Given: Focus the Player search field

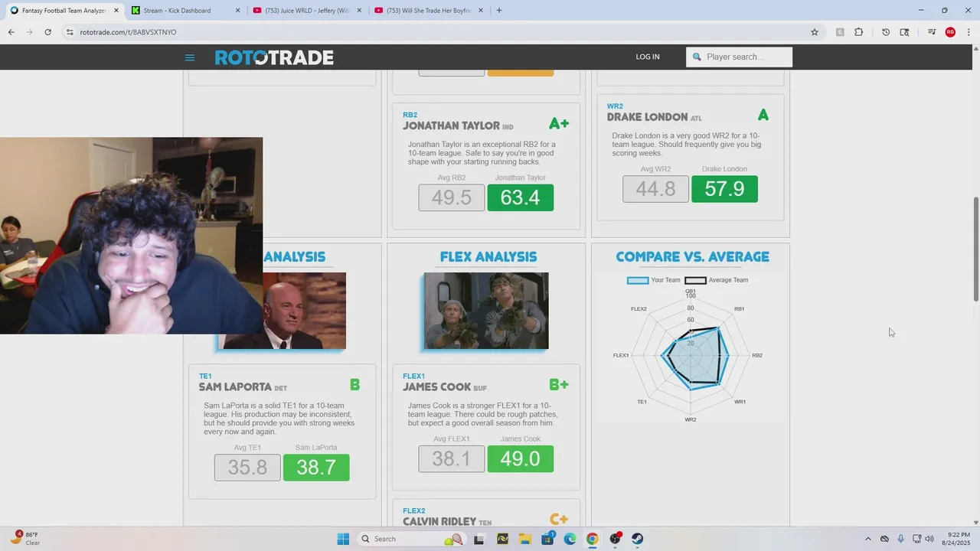Looking at the screenshot, I should (740, 57).
